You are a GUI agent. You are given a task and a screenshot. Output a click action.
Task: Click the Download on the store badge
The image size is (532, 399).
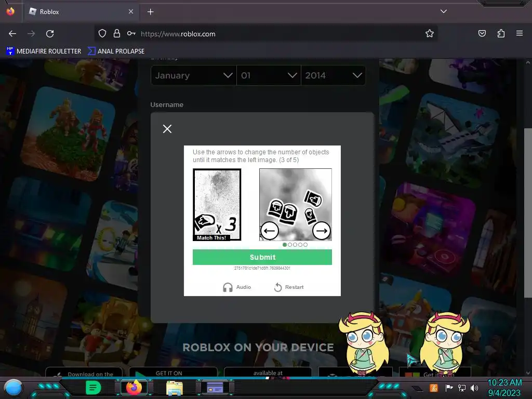pos(84,373)
